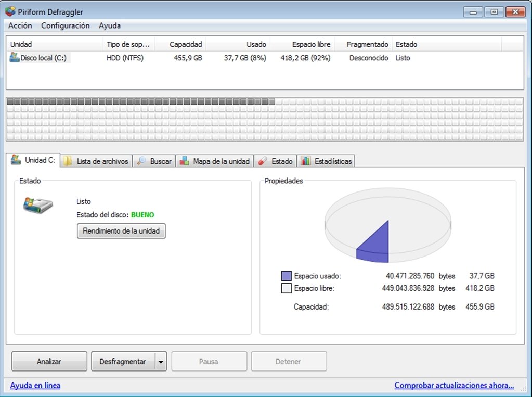Click the magnifier icon on Buscar tab
The height and width of the screenshot is (397, 532).
(x=141, y=161)
